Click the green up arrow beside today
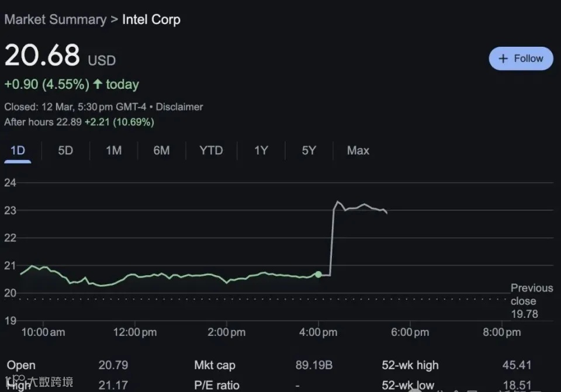Viewport: 561px width, 392px height. coord(98,84)
